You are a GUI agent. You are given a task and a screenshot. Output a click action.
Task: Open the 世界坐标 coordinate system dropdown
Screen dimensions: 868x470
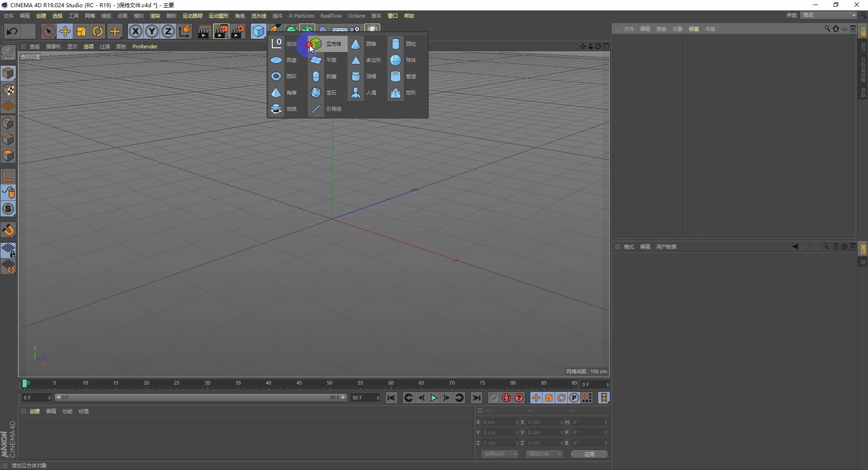[499, 454]
